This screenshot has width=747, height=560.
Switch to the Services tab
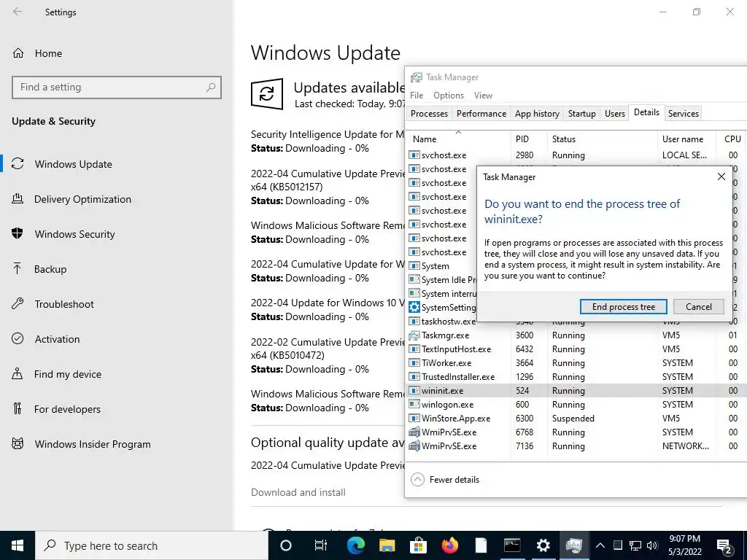click(x=683, y=113)
